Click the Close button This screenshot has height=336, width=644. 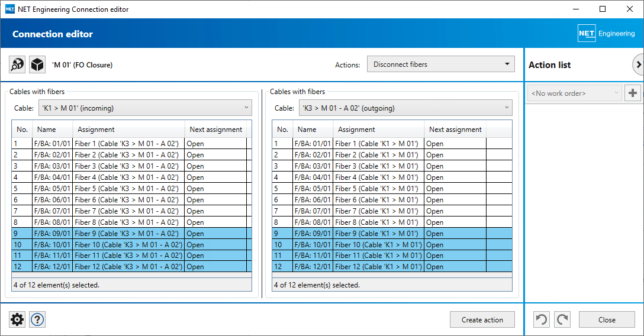coord(607,319)
